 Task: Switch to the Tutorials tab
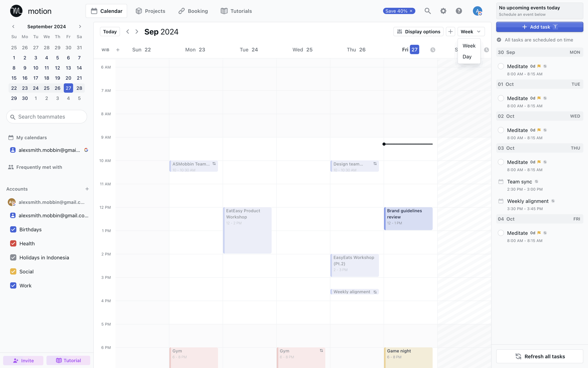[236, 11]
